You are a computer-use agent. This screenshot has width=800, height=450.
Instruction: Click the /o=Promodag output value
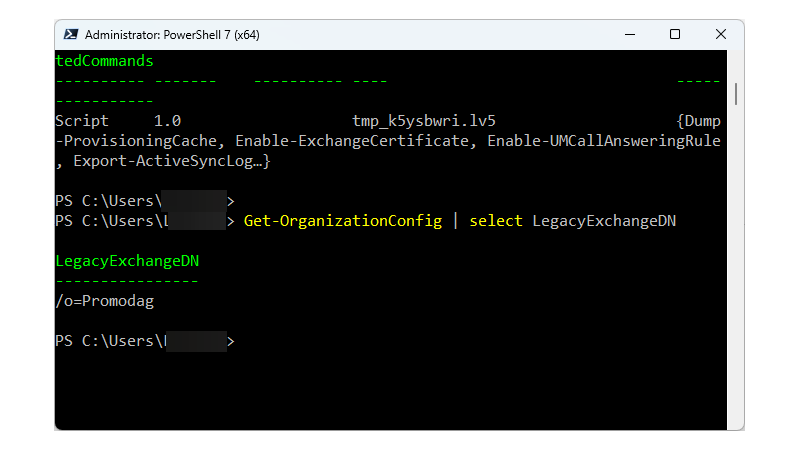tap(105, 301)
